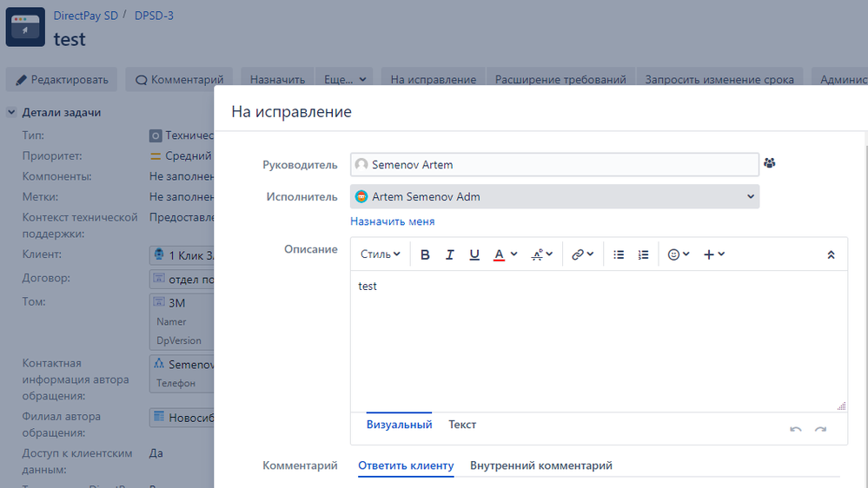The width and height of the screenshot is (868, 488).
Task: Click the link chain icon in toolbar
Action: point(578,254)
